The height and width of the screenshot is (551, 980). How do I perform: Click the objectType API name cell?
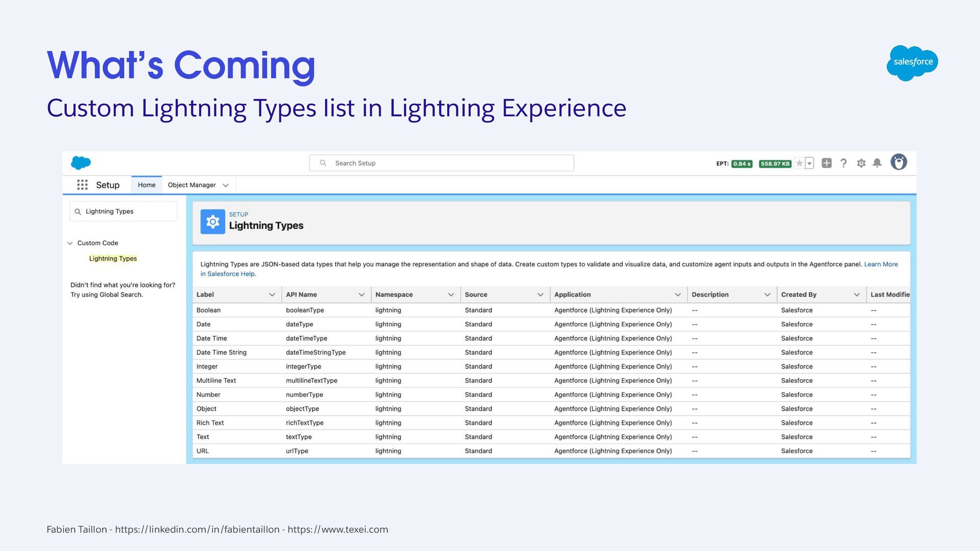coord(302,409)
